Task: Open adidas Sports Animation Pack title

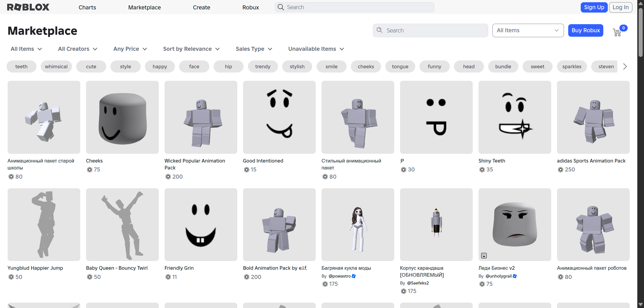Action: coord(591,161)
